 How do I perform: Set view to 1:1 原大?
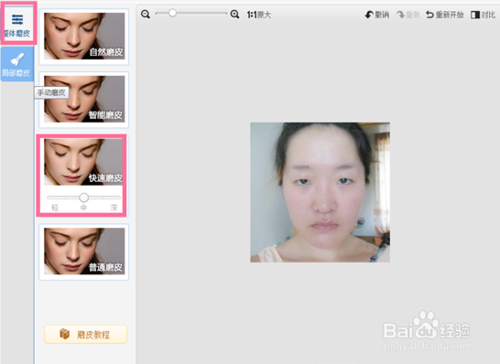pos(259,15)
